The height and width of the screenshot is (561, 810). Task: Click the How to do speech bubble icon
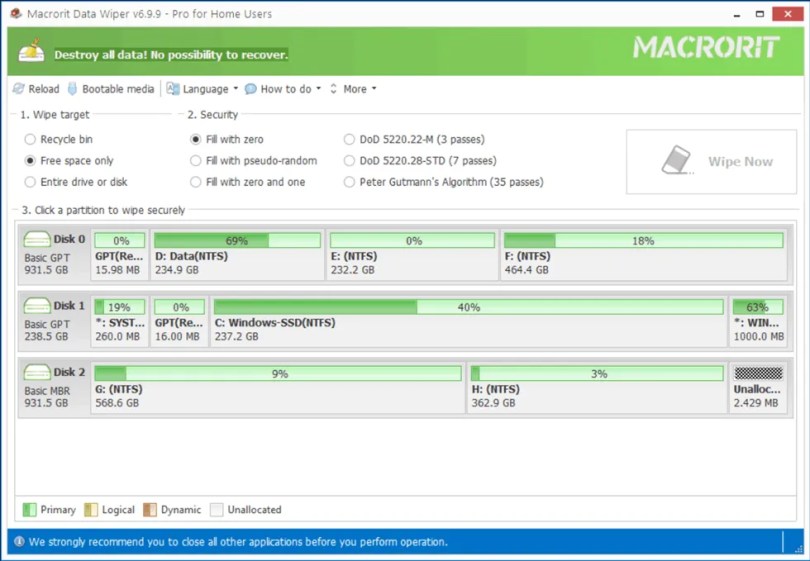[251, 89]
